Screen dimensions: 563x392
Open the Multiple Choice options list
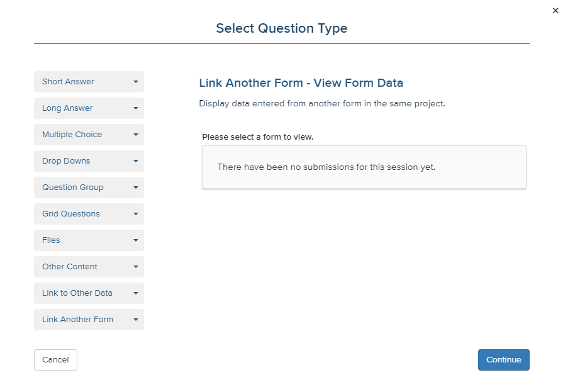[x=89, y=135]
